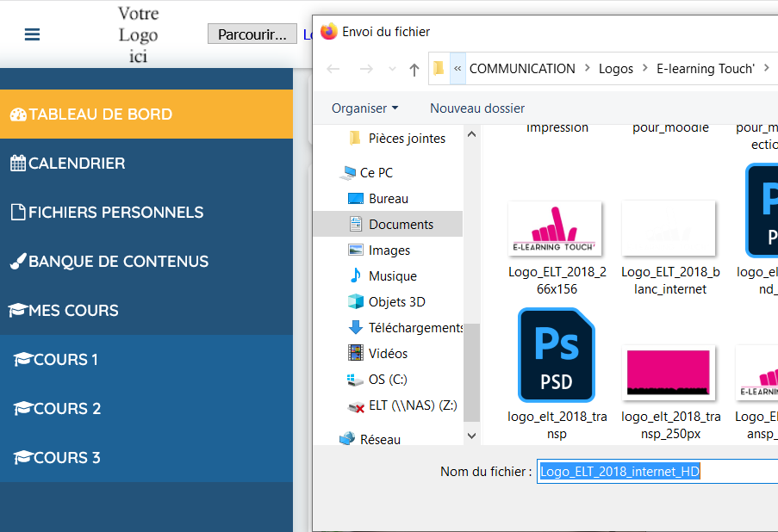Viewport: 778px width, 532px height.
Task: Open Fichiers personnels menu item
Action: click(x=146, y=213)
